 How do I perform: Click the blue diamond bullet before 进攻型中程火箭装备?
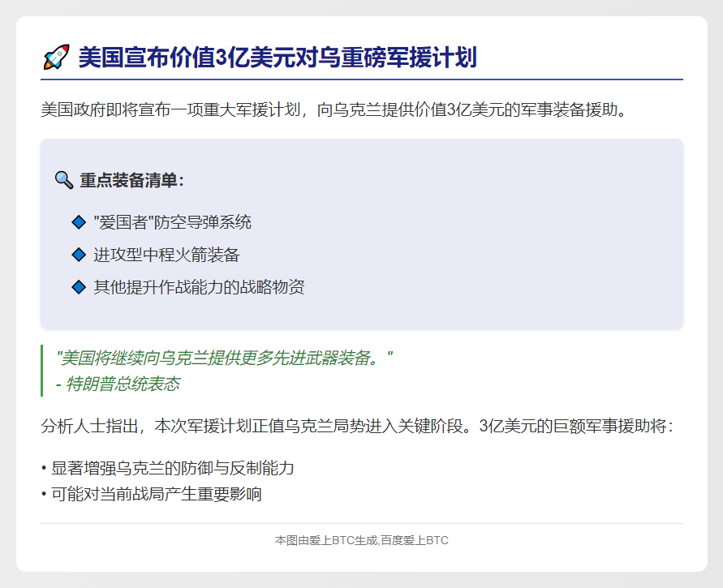point(79,255)
